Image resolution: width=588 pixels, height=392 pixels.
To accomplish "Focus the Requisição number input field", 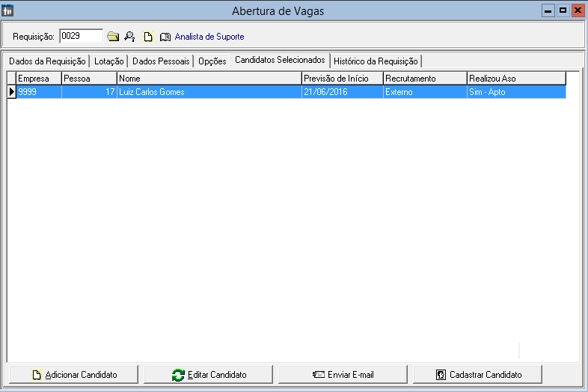I will tap(80, 36).
